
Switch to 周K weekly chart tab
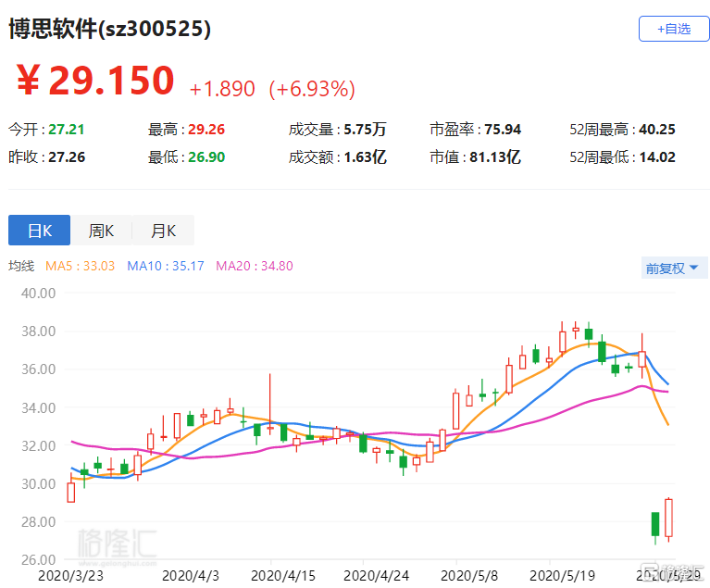[101, 231]
